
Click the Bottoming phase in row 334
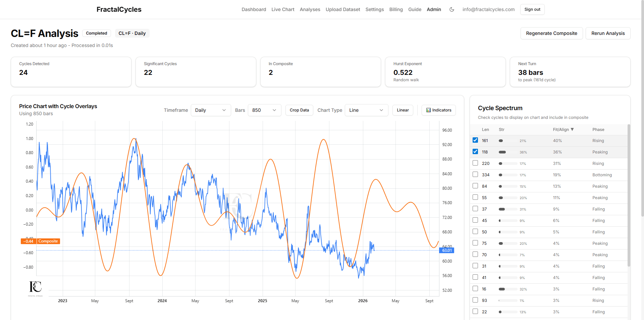(602, 175)
